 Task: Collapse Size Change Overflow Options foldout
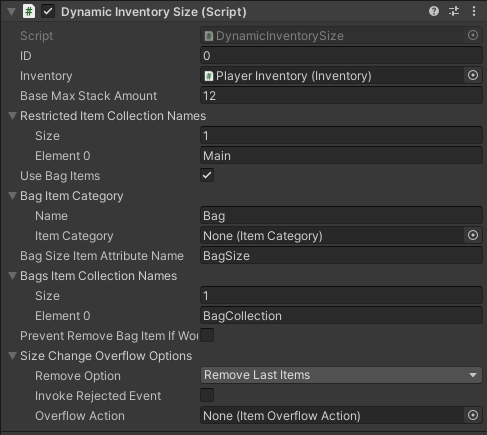13,356
